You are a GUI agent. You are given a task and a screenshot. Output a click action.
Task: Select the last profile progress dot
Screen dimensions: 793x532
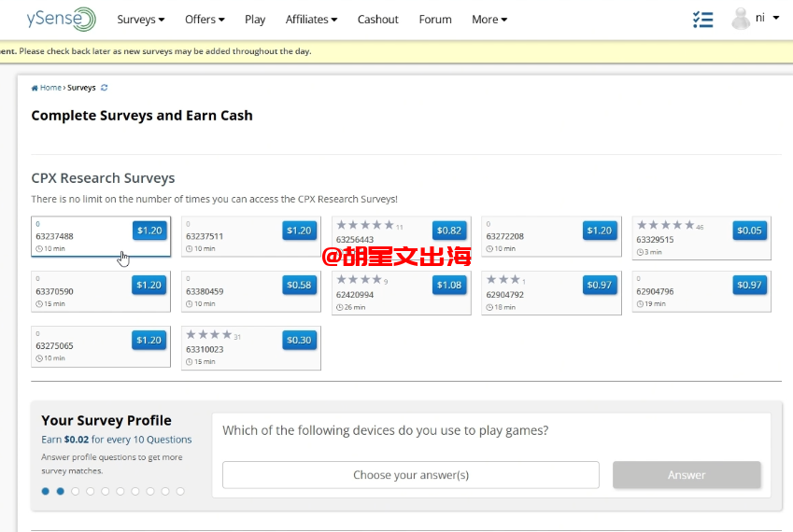[x=180, y=491]
